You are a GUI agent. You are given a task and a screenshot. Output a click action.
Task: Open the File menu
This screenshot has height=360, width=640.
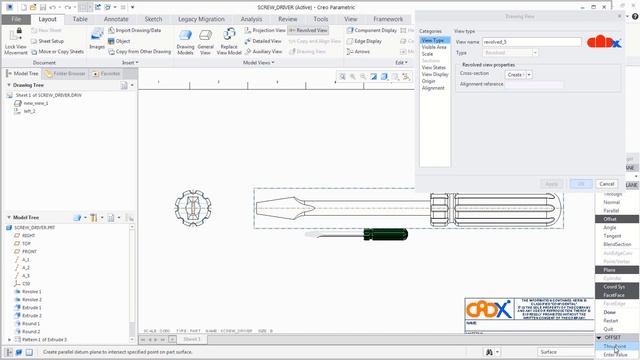tap(16, 19)
